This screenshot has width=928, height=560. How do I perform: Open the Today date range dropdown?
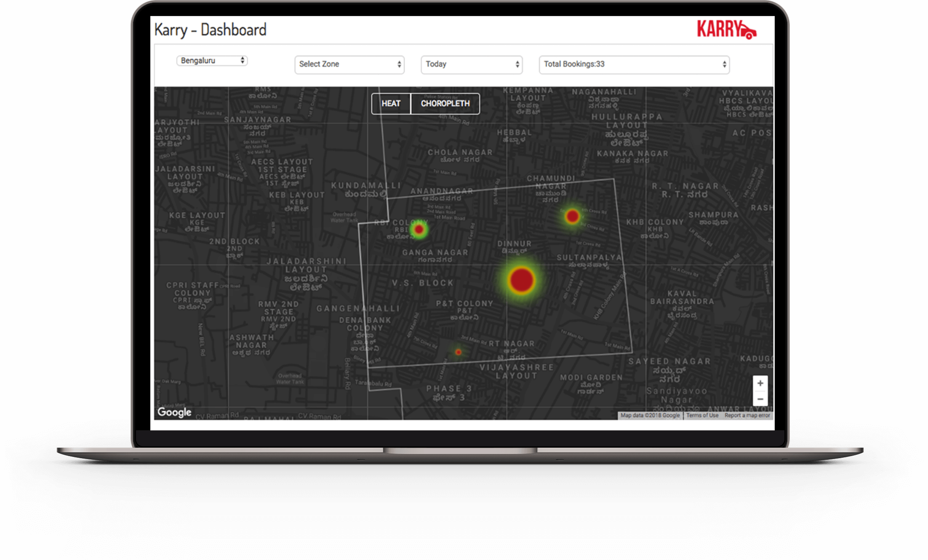(x=472, y=64)
